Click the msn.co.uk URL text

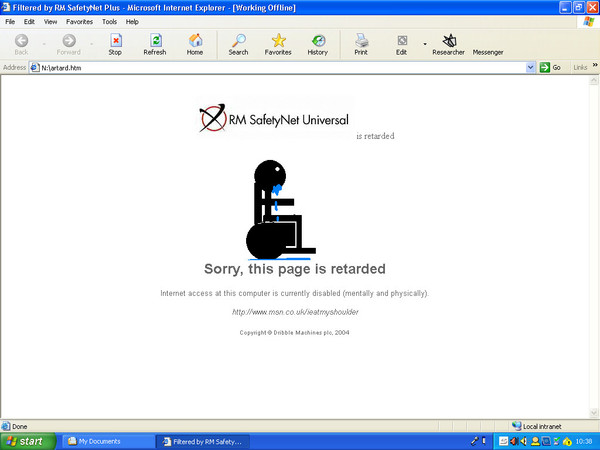(x=295, y=312)
